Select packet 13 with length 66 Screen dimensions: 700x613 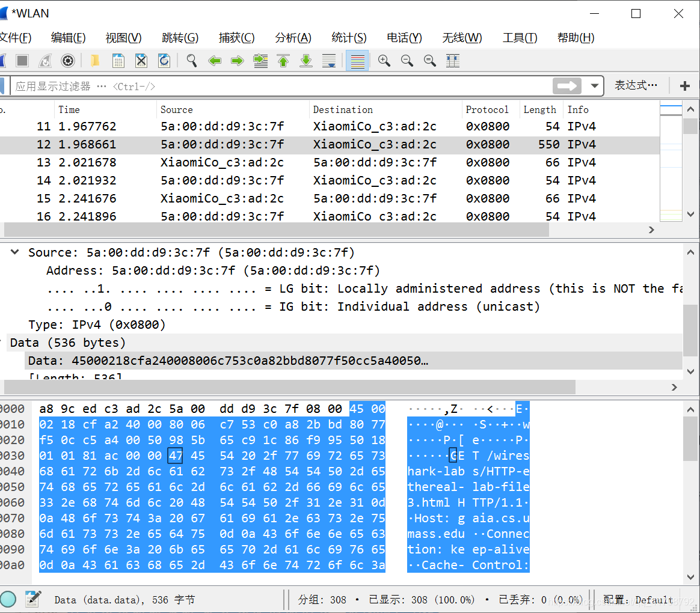(330, 162)
